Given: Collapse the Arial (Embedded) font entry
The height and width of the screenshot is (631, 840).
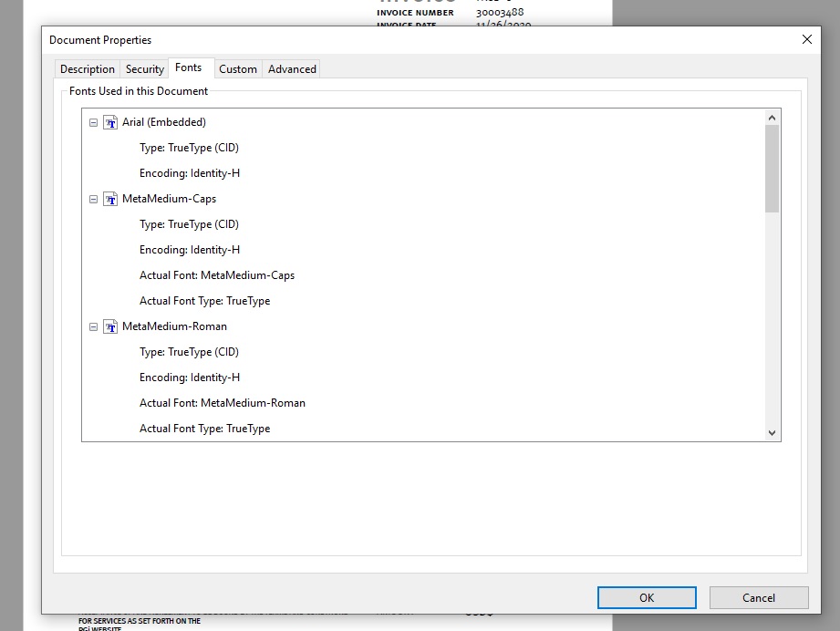Looking at the screenshot, I should point(93,123).
